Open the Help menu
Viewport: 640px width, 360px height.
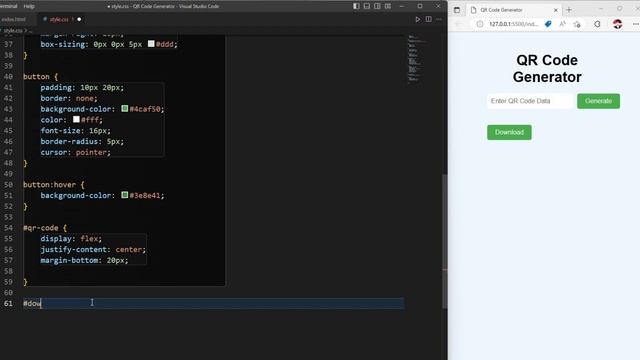pyautogui.click(x=29, y=6)
